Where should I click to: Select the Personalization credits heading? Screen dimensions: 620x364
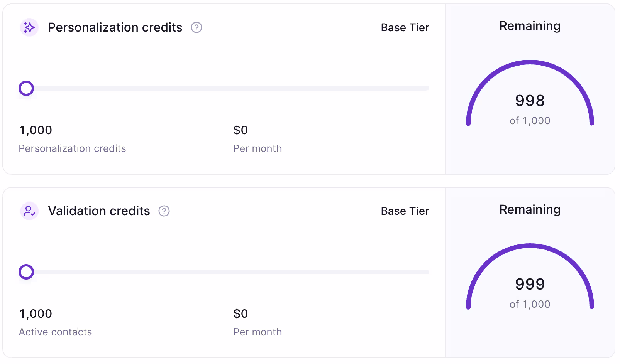(115, 27)
